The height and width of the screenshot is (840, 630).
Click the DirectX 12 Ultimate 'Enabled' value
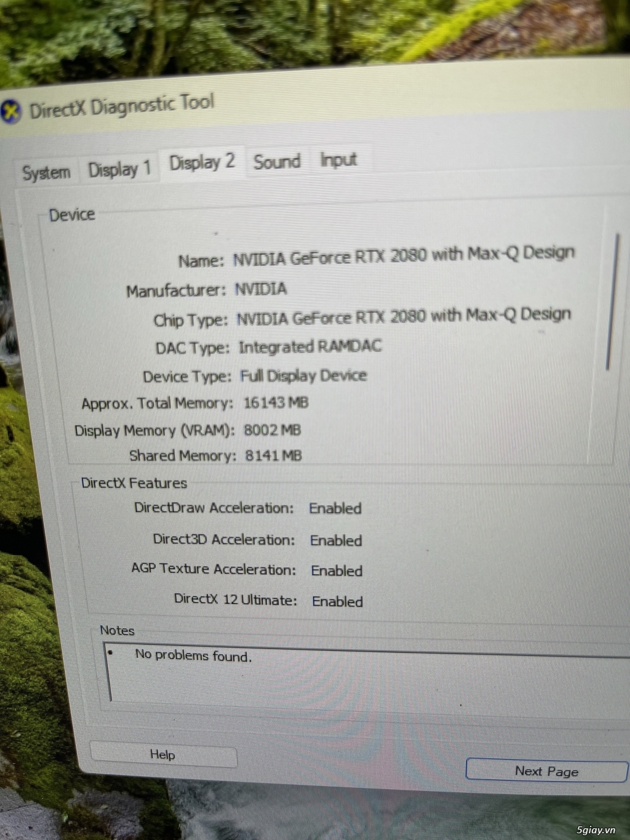[337, 601]
